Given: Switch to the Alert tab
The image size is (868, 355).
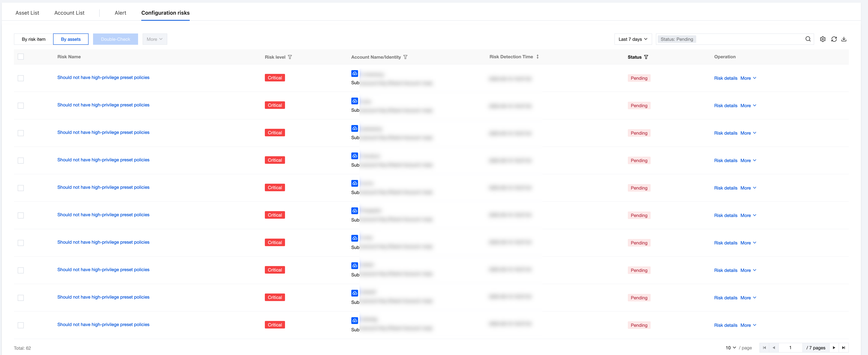Looking at the screenshot, I should (120, 13).
